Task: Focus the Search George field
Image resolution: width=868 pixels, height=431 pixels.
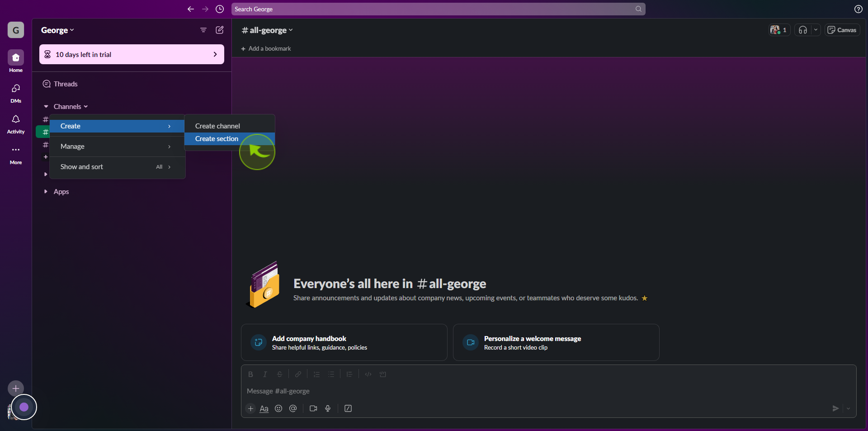Action: [439, 9]
